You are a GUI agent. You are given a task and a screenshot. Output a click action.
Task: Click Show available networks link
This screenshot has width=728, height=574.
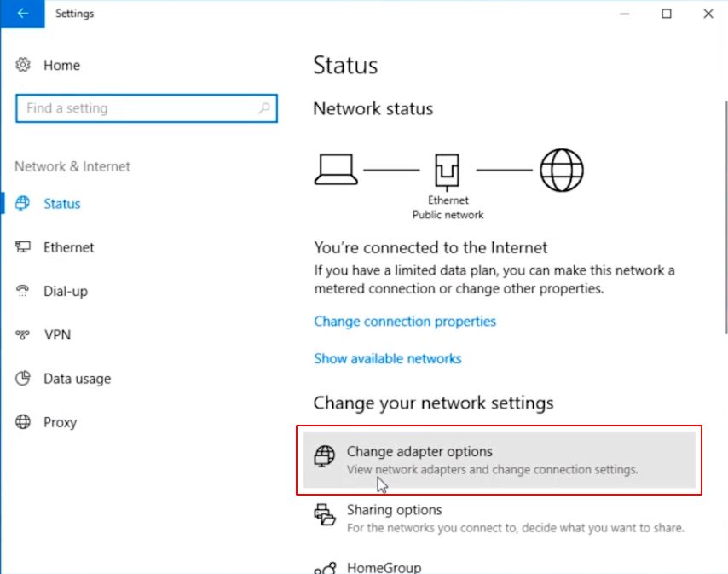pyautogui.click(x=388, y=358)
